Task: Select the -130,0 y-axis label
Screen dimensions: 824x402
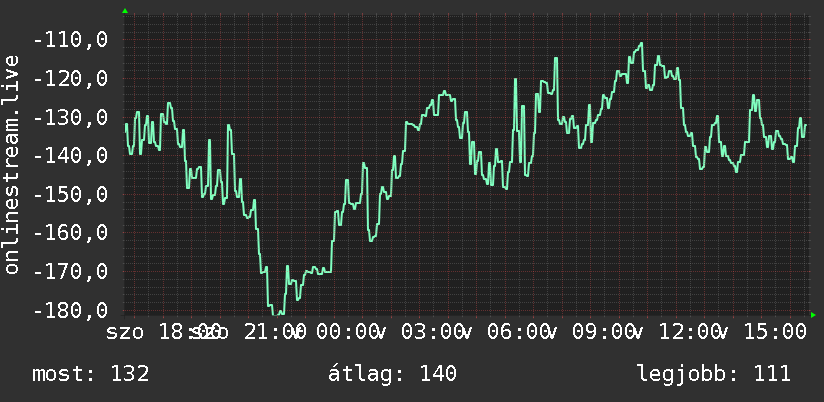Action: [x=70, y=117]
